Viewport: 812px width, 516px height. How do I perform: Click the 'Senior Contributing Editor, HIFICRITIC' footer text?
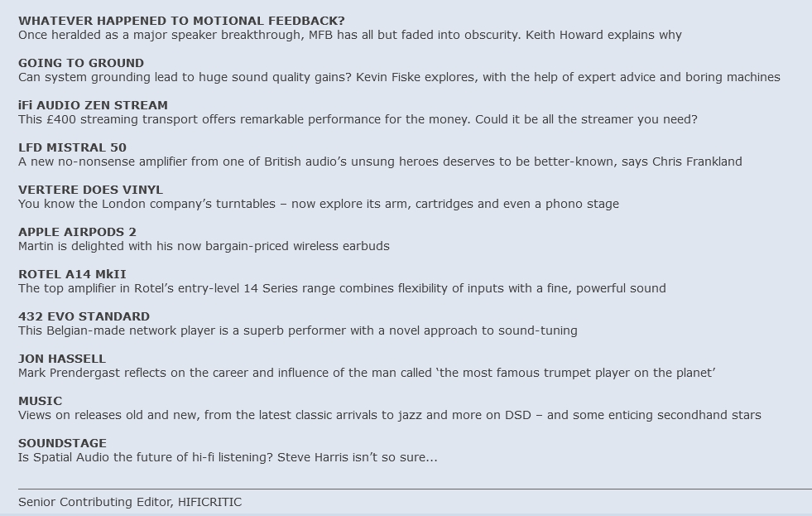tap(130, 502)
